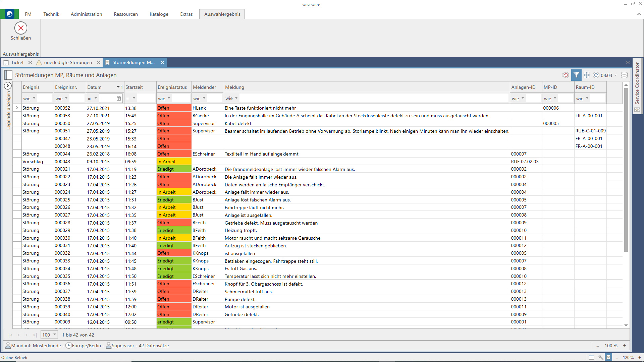Expand the legend panel with the arrow circle
This screenshot has height=362, width=644.
[8, 86]
